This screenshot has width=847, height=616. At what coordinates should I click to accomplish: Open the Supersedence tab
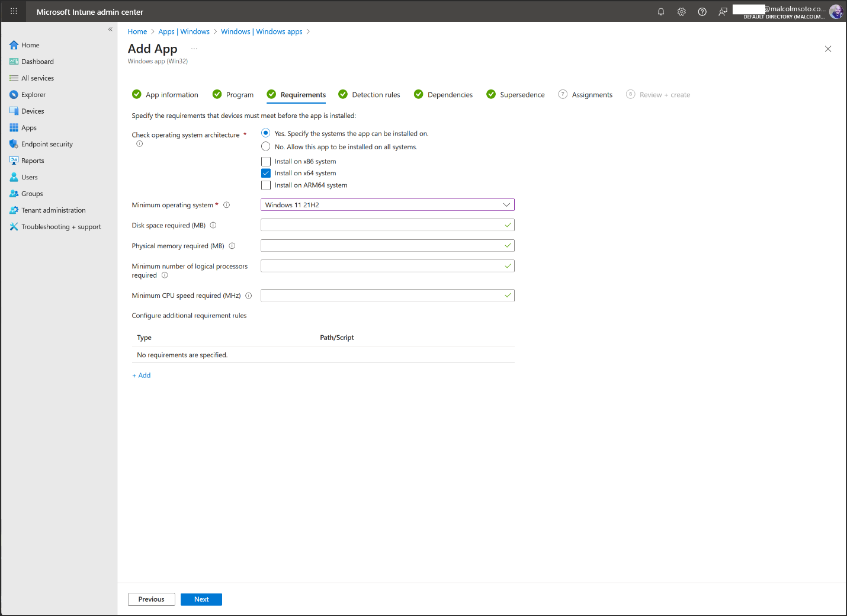point(522,94)
